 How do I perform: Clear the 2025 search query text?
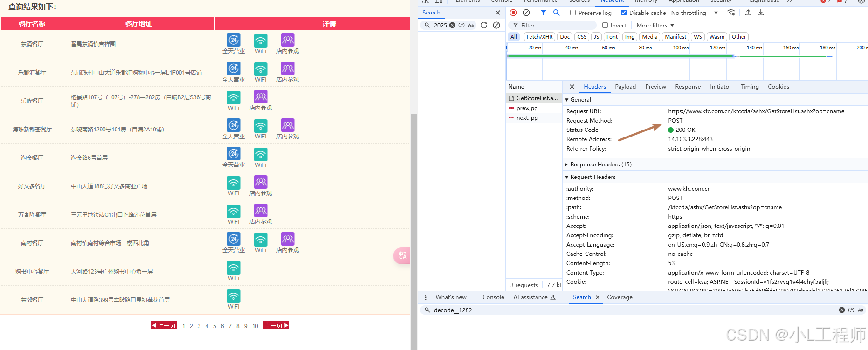452,25
